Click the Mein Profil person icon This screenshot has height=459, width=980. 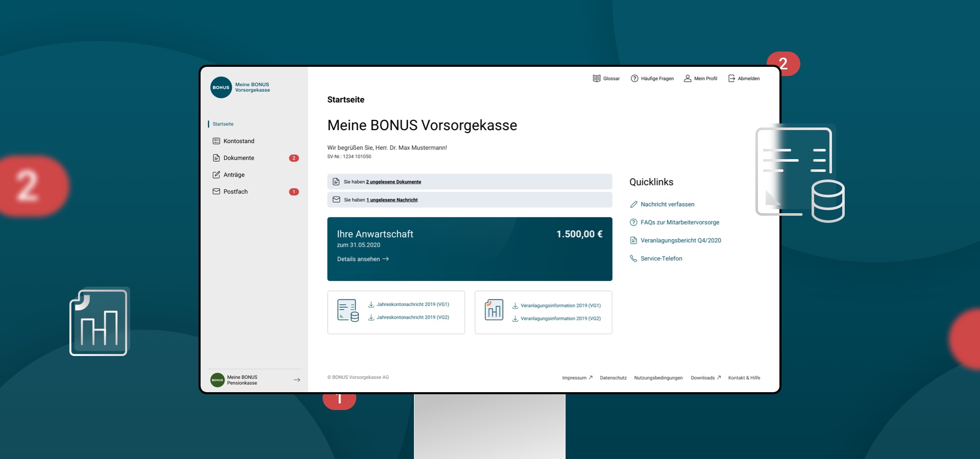(688, 79)
